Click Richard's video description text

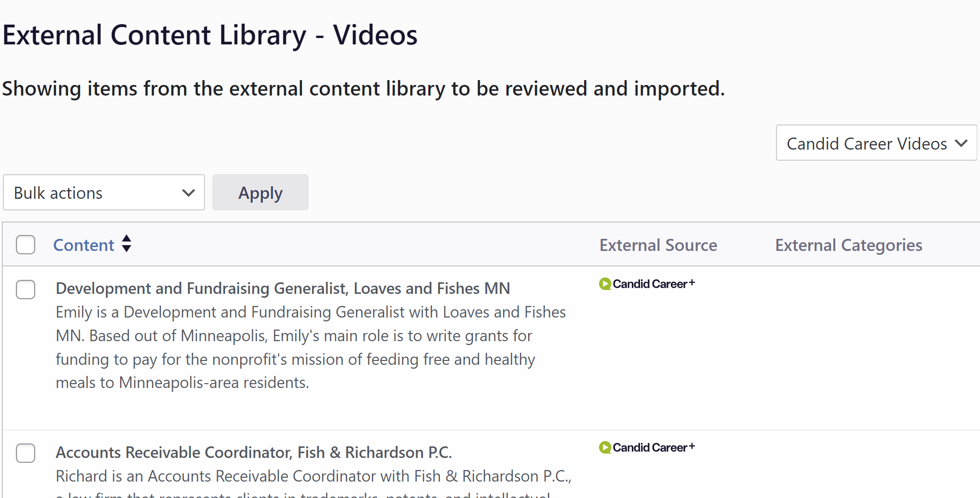click(313, 476)
